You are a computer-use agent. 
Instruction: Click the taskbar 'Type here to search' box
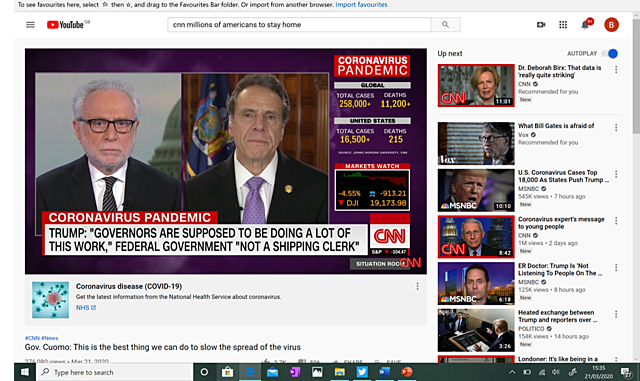[114, 372]
